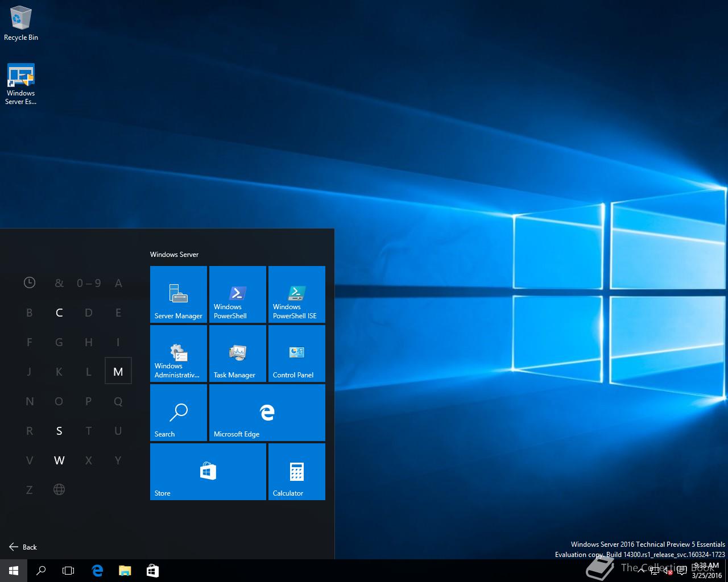Image resolution: width=728 pixels, height=582 pixels.
Task: Click the muted volume icon in the tray
Action: (668, 571)
